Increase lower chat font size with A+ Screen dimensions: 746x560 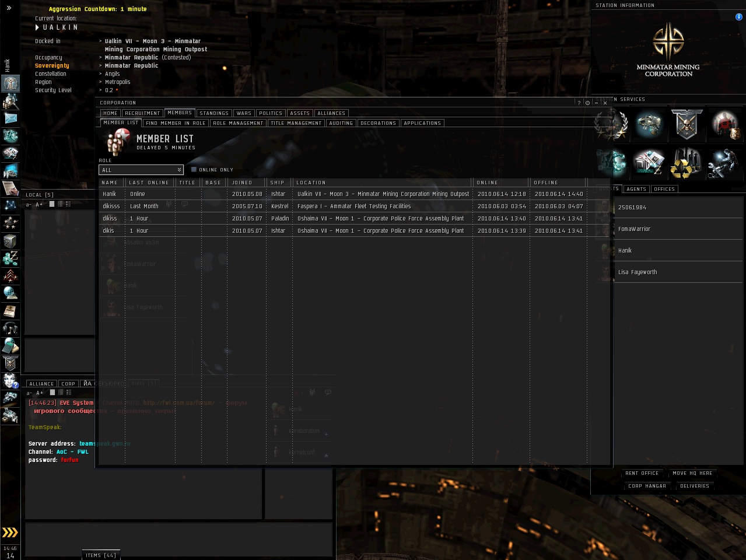point(40,393)
